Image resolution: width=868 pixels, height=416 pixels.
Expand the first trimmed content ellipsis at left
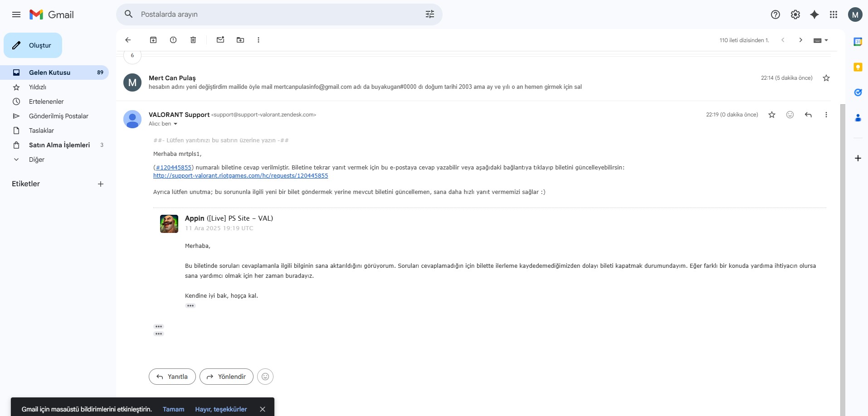[158, 326]
